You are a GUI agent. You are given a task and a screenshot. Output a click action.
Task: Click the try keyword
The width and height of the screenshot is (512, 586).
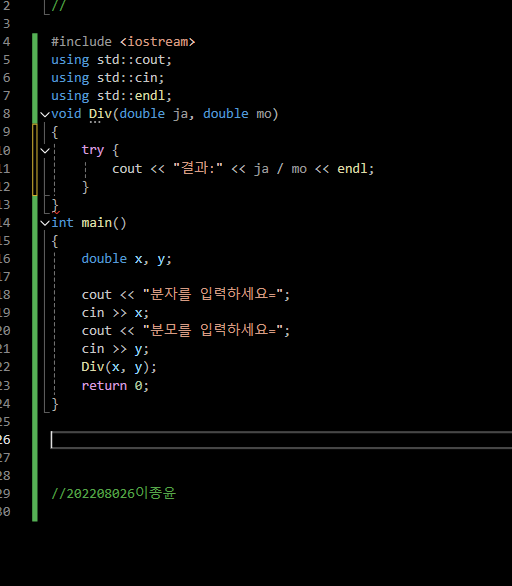[93, 150]
